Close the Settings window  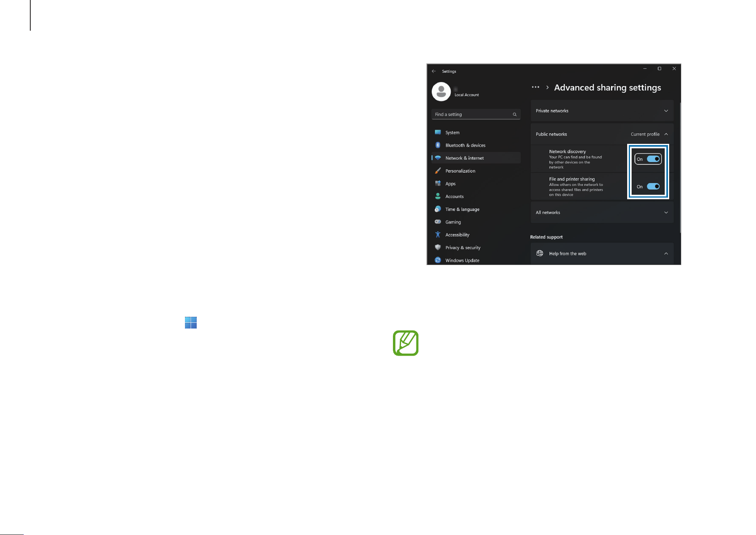674,69
